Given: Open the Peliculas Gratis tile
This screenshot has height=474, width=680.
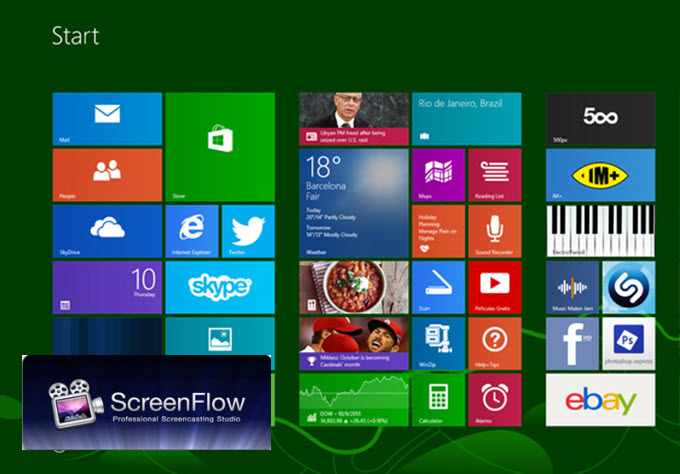Looking at the screenshot, I should [x=495, y=288].
